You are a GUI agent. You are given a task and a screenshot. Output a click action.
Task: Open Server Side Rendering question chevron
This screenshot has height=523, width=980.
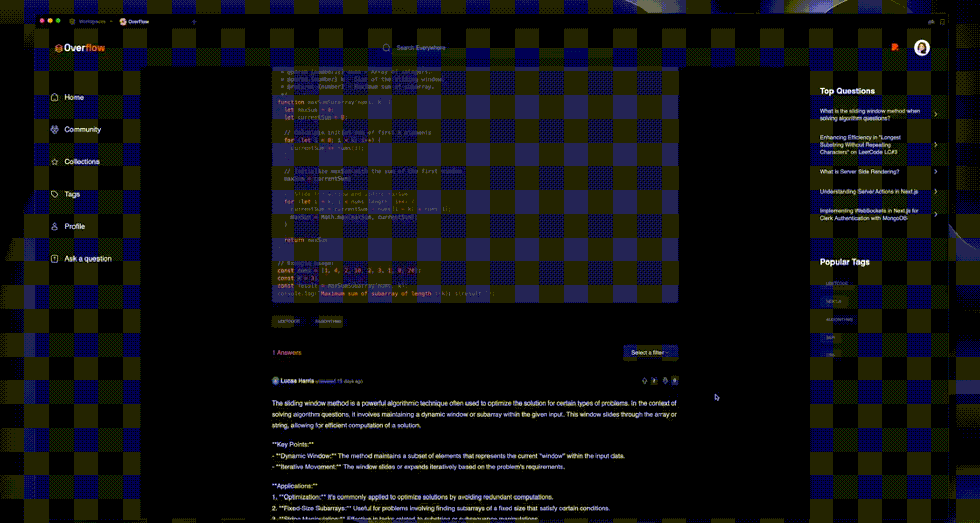[936, 171]
